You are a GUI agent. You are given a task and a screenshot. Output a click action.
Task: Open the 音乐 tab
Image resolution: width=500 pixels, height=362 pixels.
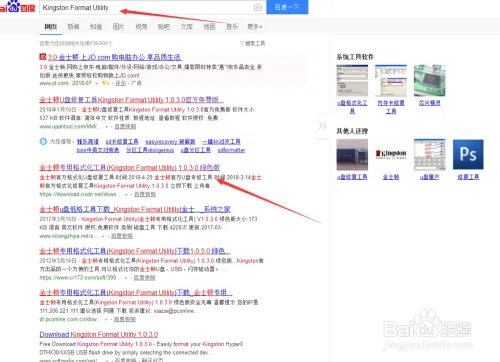[232, 27]
